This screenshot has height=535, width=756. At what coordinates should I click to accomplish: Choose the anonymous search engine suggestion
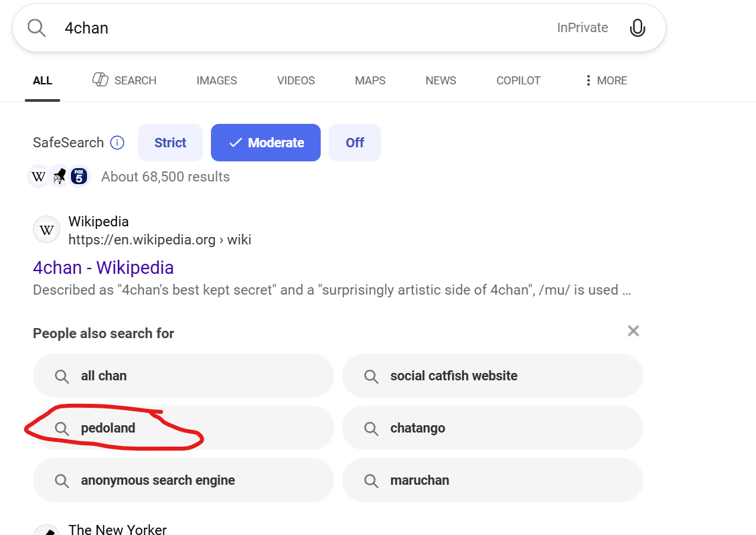[183, 481]
